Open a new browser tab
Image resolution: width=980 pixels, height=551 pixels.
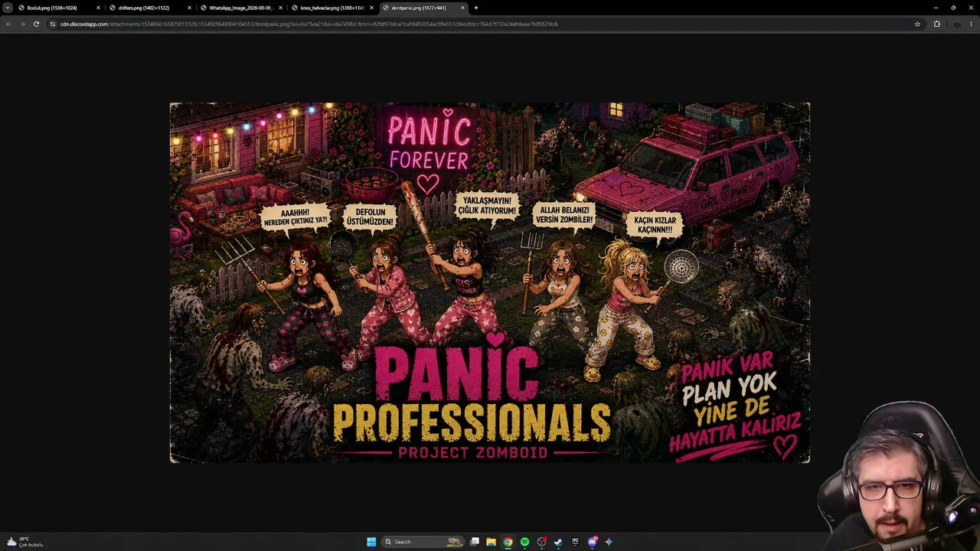tap(476, 8)
